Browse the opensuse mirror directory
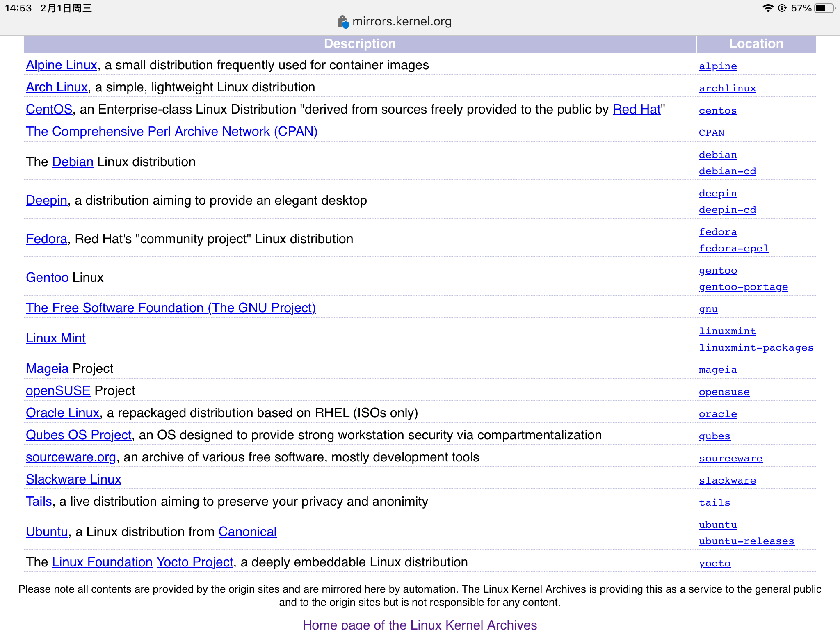This screenshot has height=630, width=840. 724,392
